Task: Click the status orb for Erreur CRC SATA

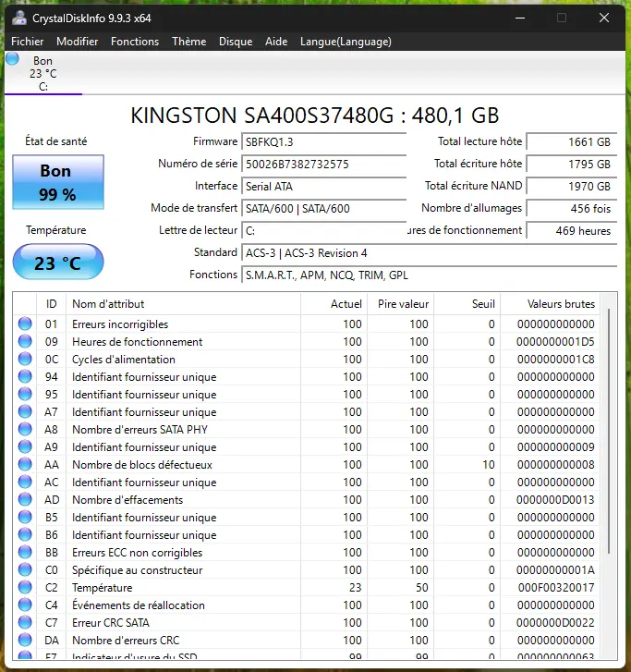Action: [x=25, y=622]
